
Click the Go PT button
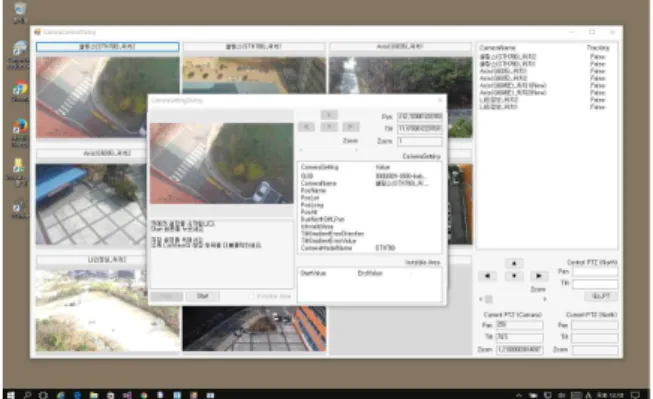(601, 296)
